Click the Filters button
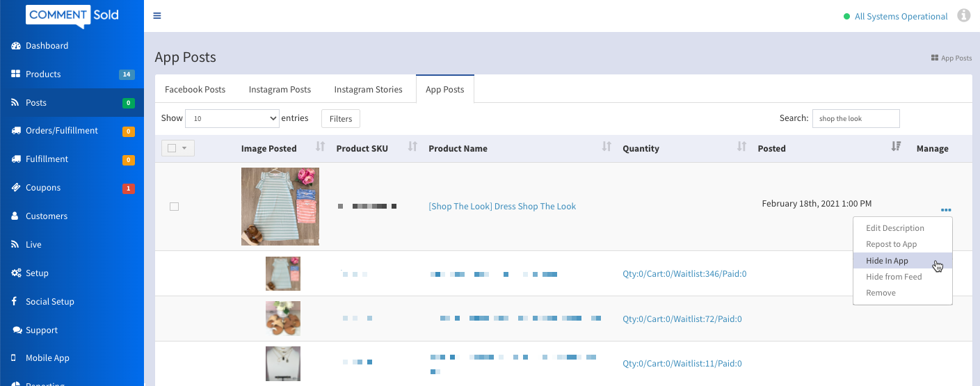The height and width of the screenshot is (386, 980). [341, 119]
